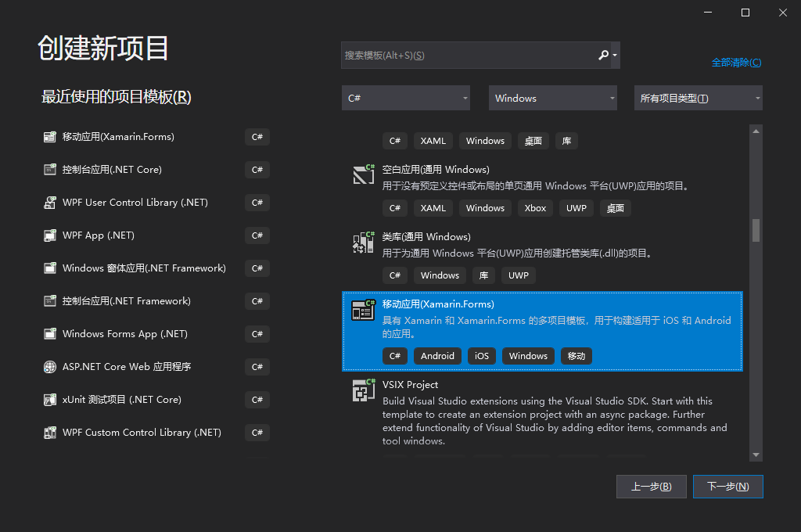Image resolution: width=801 pixels, height=532 pixels.
Task: Click the 库 tag under 类库 template
Action: (x=483, y=275)
